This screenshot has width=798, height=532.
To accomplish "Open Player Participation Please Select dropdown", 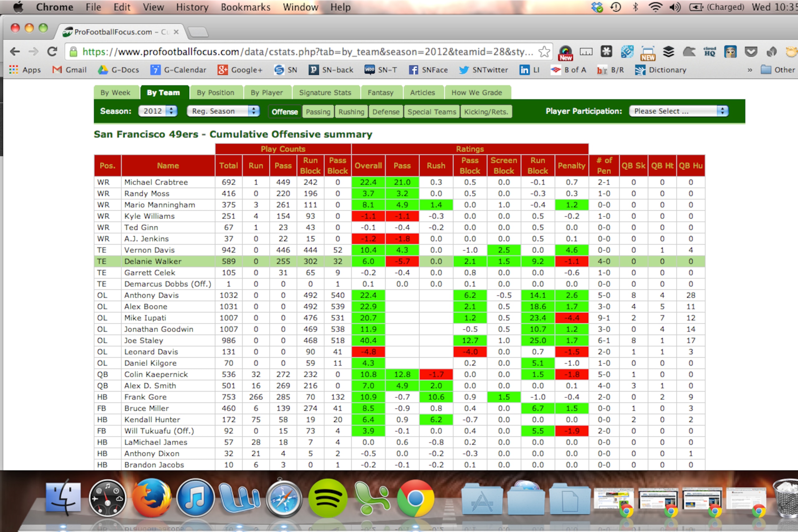I will pyautogui.click(x=679, y=111).
